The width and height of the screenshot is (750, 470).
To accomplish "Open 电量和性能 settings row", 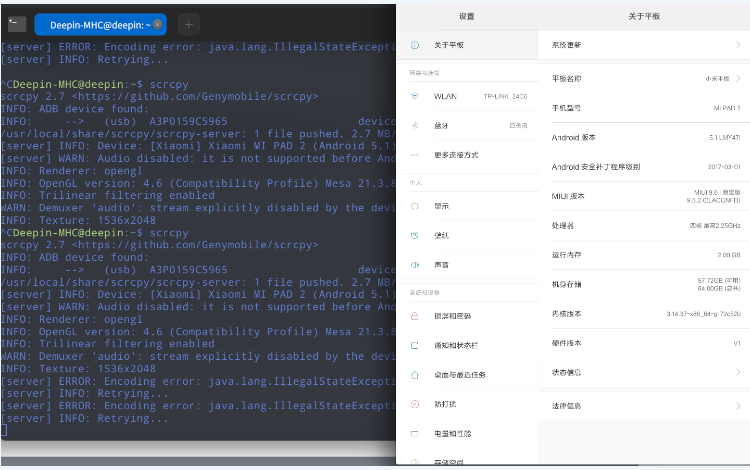I will [x=467, y=434].
